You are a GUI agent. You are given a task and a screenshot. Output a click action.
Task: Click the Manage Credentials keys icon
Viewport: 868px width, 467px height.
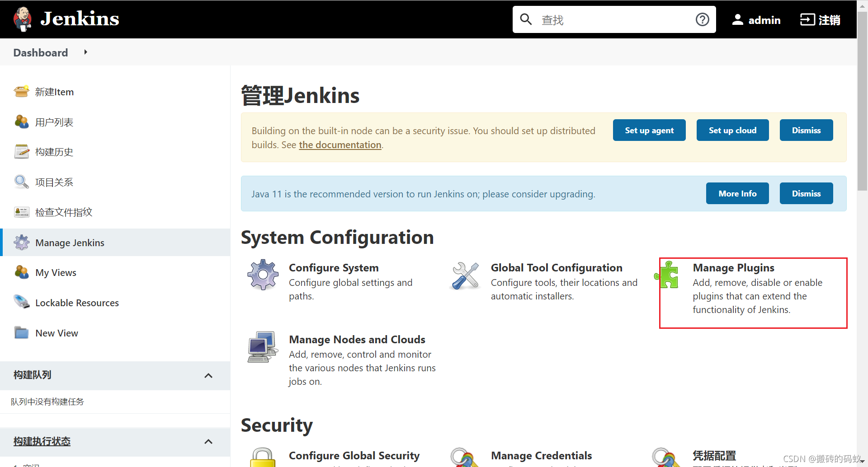tap(465, 457)
